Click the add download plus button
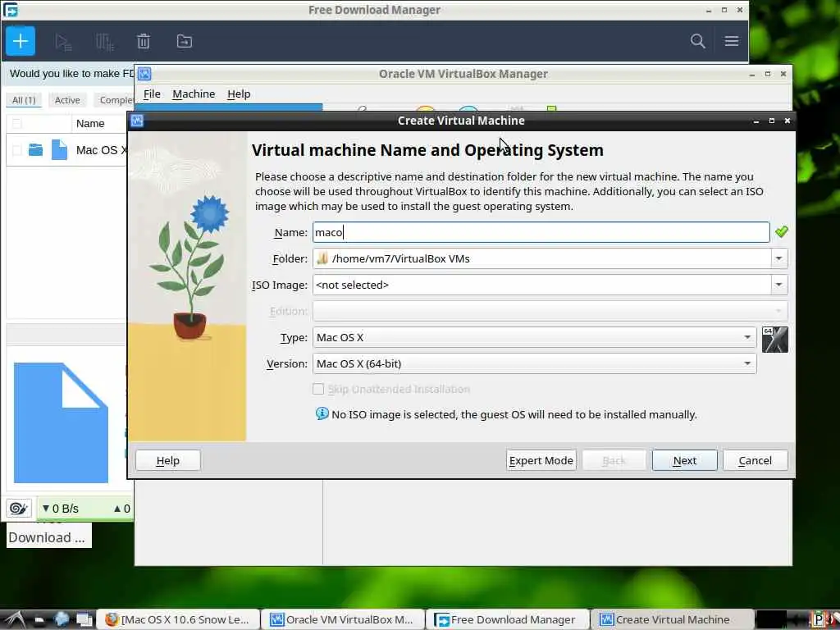The height and width of the screenshot is (630, 840). point(21,41)
